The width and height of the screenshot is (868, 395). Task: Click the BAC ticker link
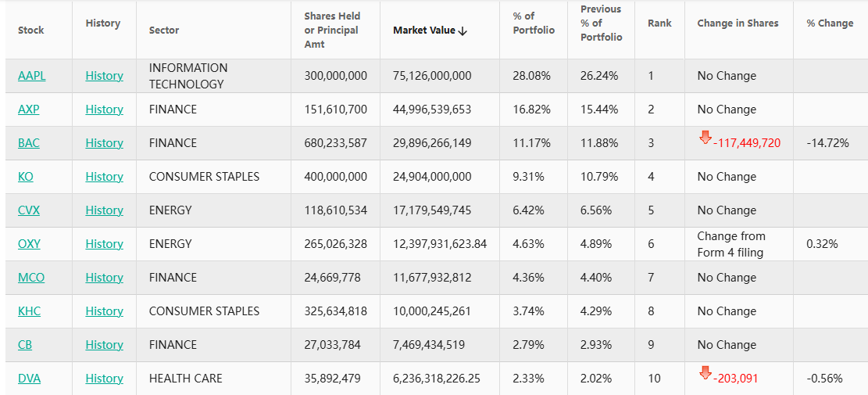point(29,143)
